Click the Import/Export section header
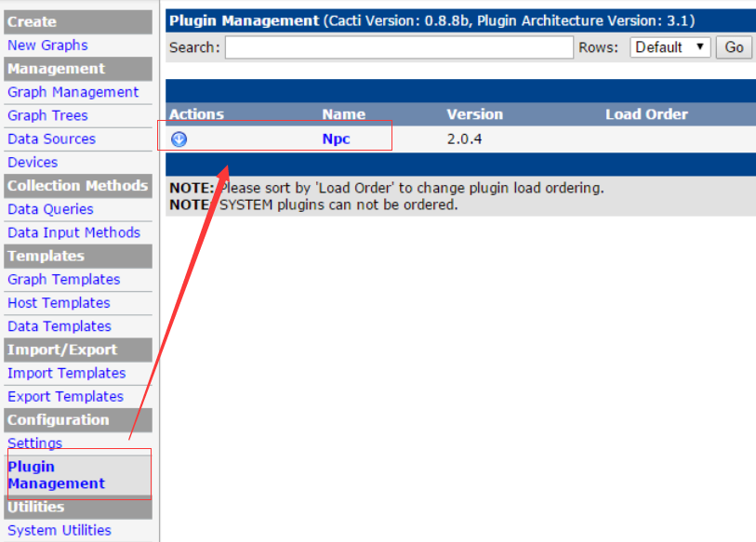The height and width of the screenshot is (542, 756). tap(78, 350)
